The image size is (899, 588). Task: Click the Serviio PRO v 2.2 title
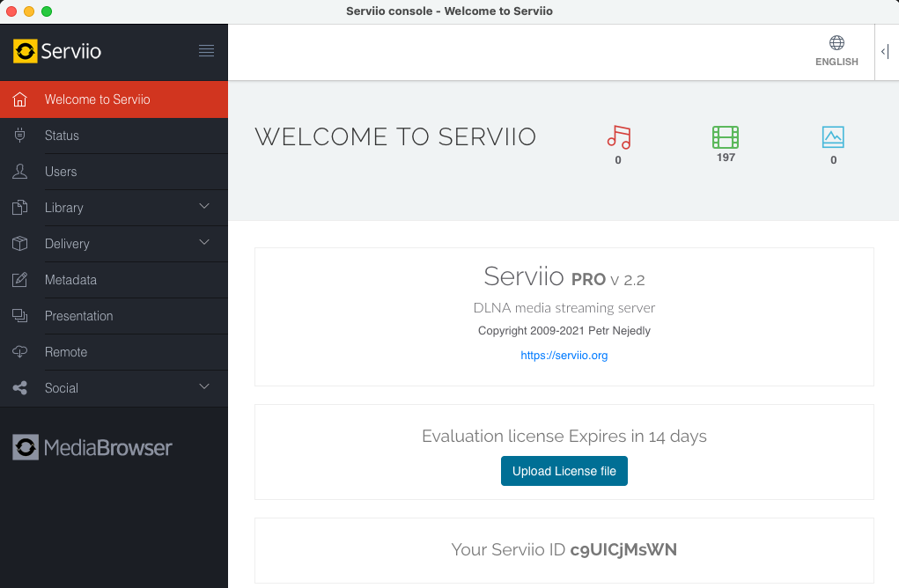point(564,276)
